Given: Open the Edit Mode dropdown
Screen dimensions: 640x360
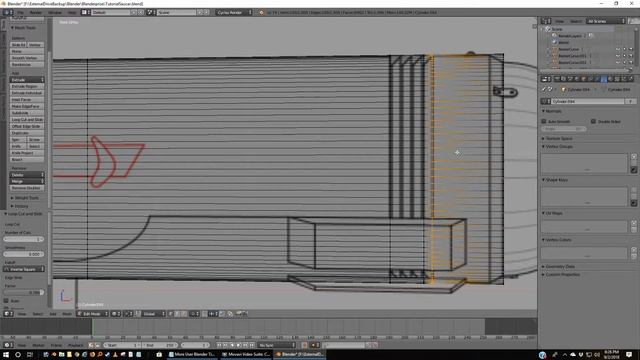Looking at the screenshot, I should click(93, 313).
